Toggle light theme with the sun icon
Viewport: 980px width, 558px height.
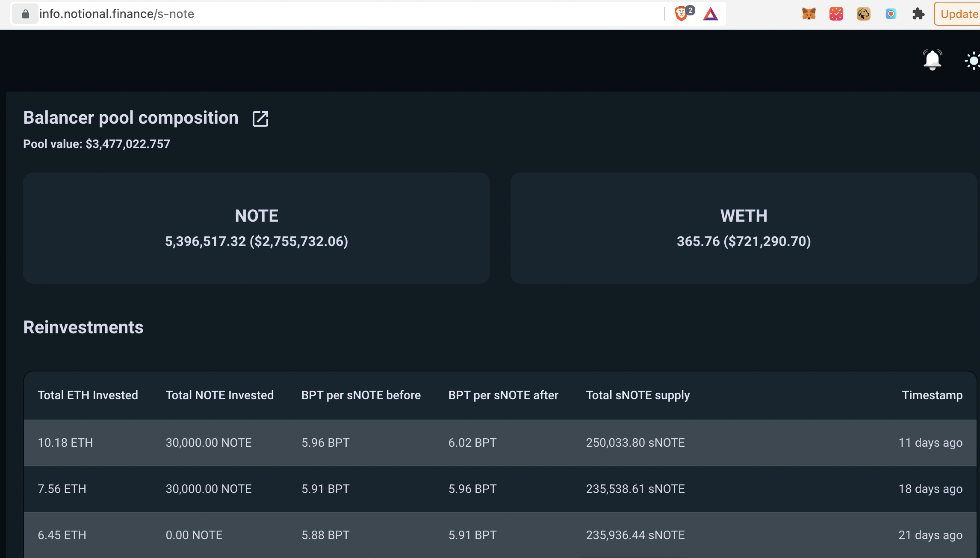(x=973, y=61)
